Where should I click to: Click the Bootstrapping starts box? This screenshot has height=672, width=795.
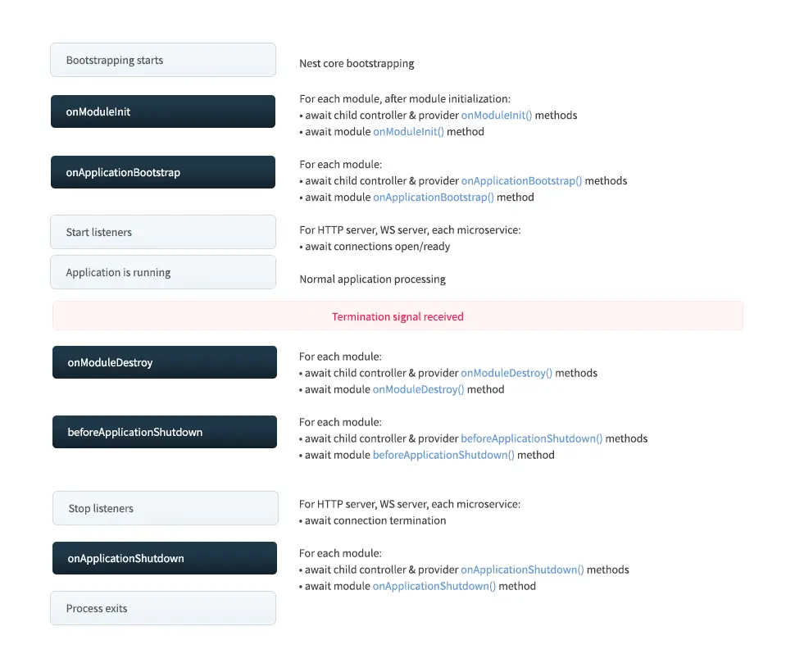point(163,60)
